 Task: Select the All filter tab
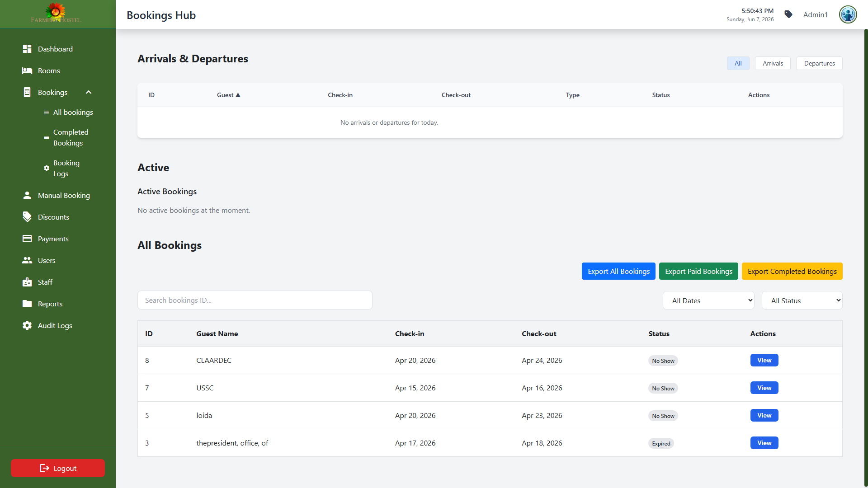click(738, 63)
